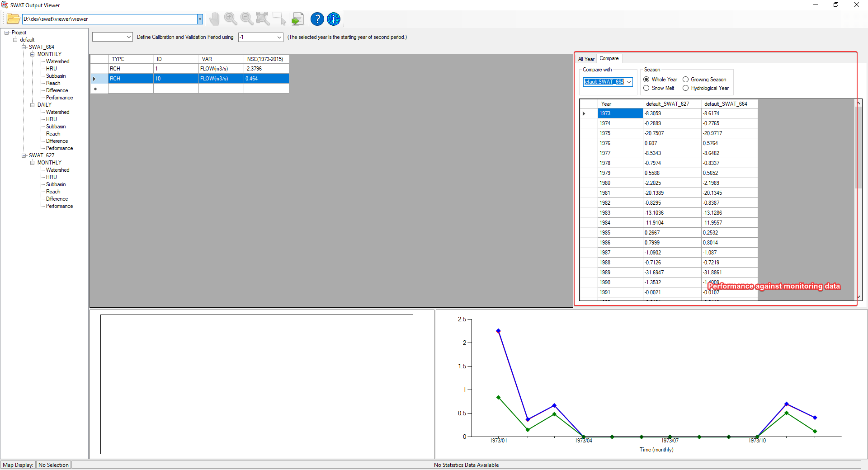Select the zoom in magnifier tool
This screenshot has height=470, width=868.
(231, 19)
